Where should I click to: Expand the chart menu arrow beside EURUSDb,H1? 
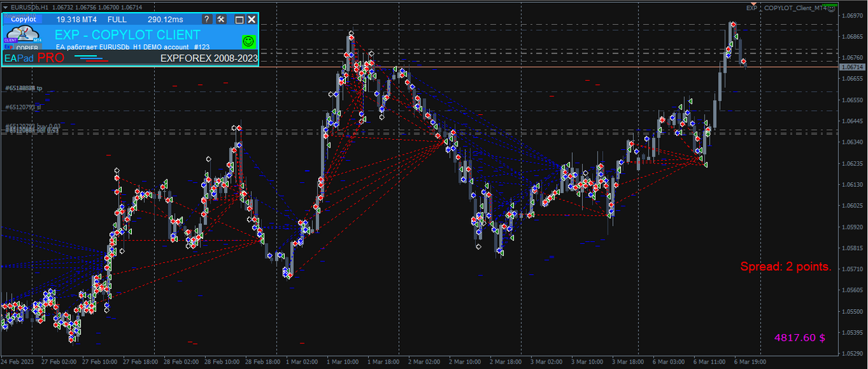[5, 6]
